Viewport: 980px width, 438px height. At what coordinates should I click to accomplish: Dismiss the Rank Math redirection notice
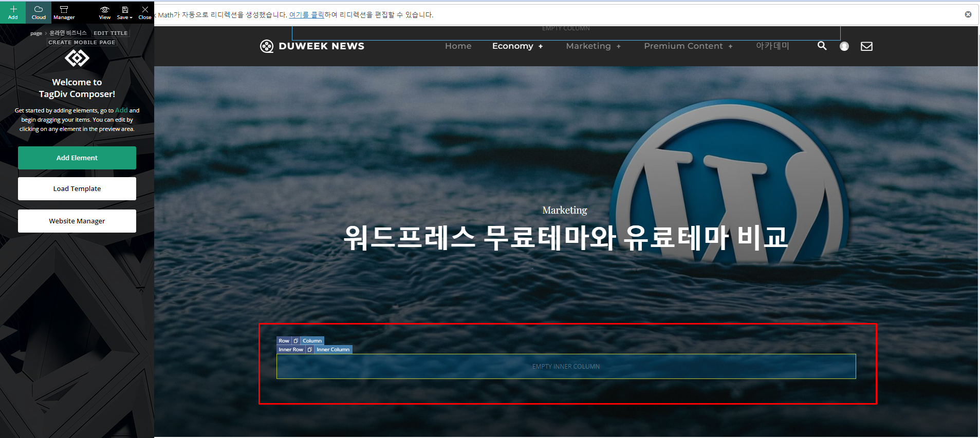click(968, 14)
